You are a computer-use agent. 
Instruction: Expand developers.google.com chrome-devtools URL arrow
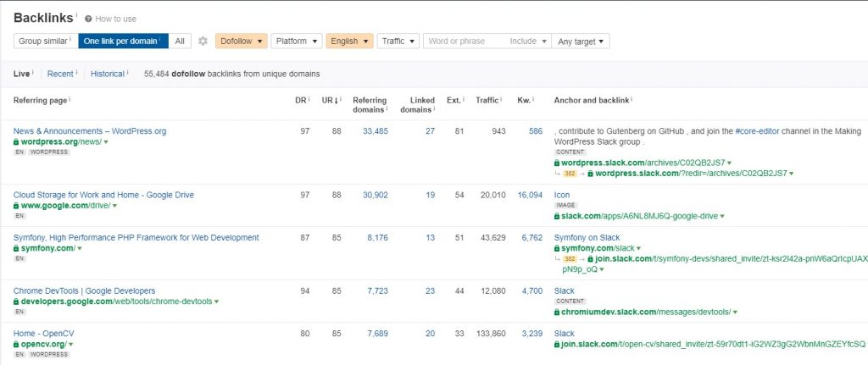(x=216, y=302)
